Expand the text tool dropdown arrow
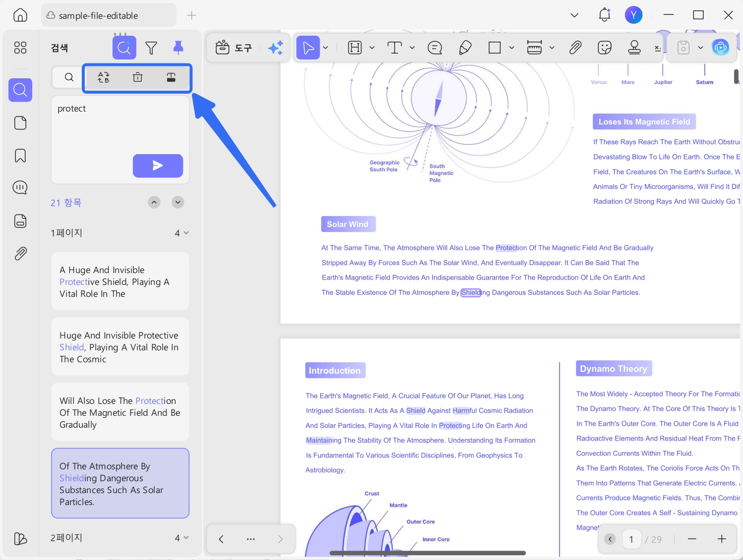 (x=412, y=48)
